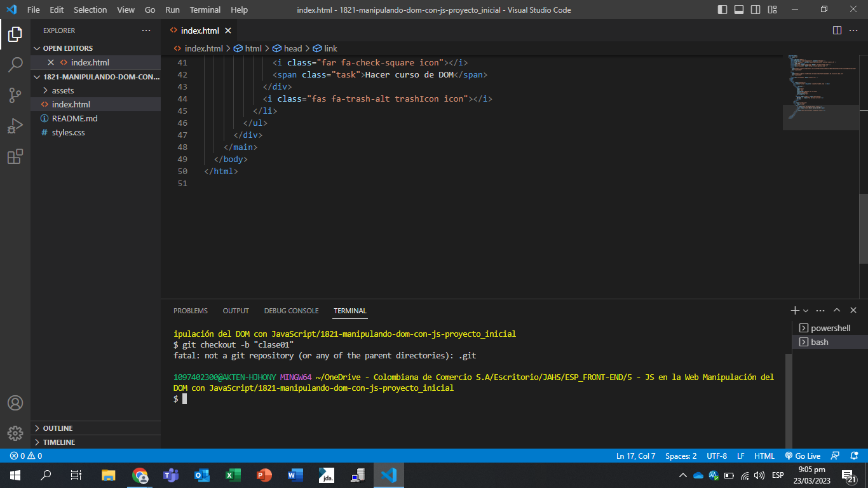Select index.html in the project tree
This screenshot has height=488, width=868.
coord(95,104)
